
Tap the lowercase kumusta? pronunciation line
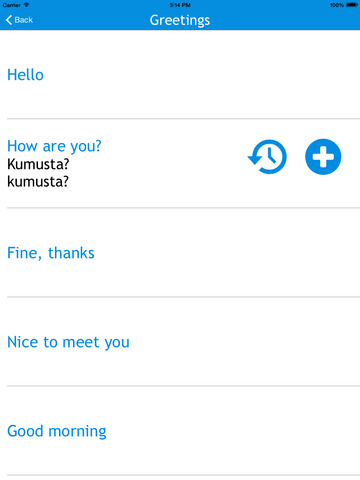click(38, 182)
